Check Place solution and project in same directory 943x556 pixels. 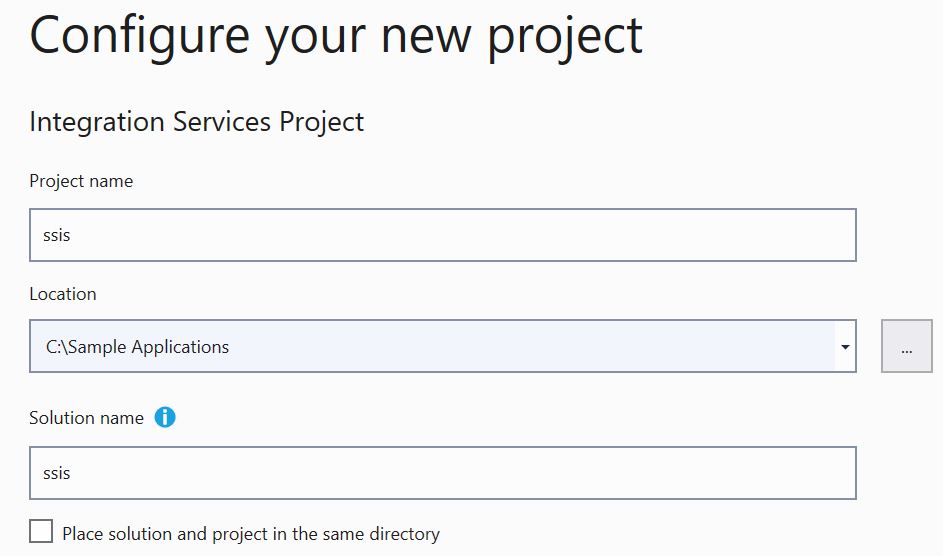[x=41, y=532]
